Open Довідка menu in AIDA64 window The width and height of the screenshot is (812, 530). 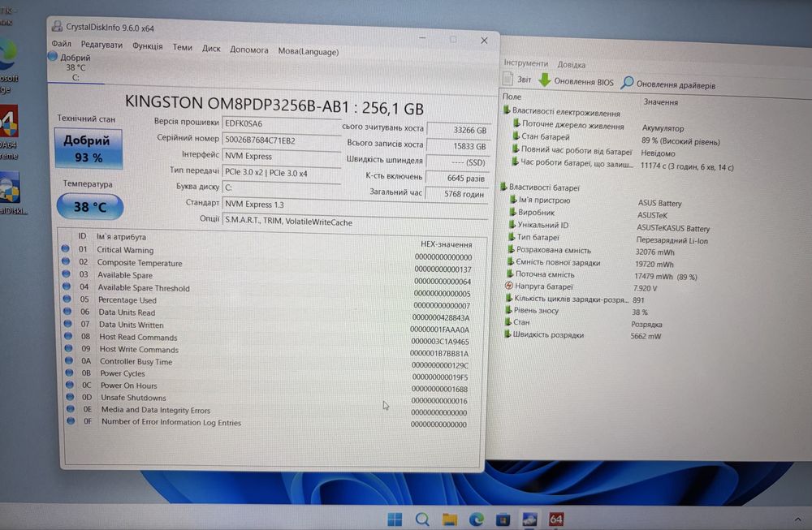coord(571,65)
